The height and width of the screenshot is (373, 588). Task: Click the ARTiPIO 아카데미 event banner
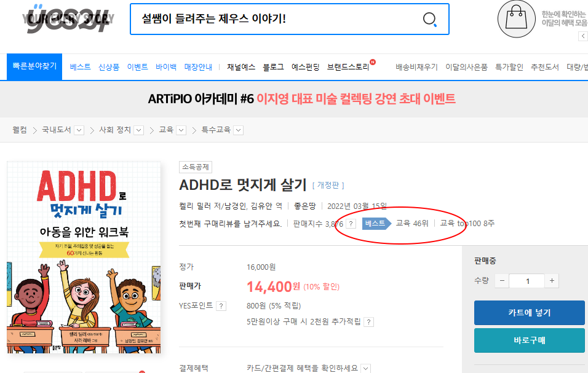pyautogui.click(x=302, y=99)
